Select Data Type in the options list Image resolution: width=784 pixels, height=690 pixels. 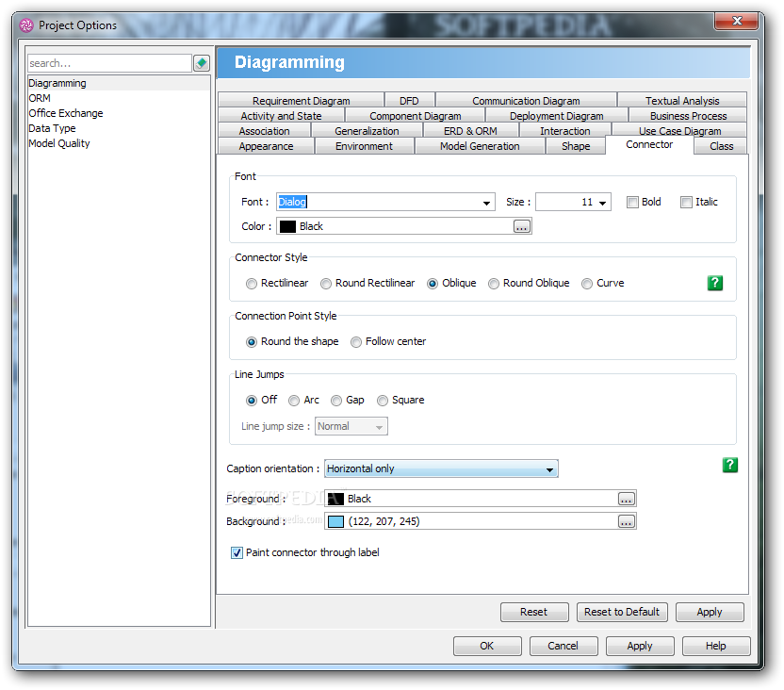pyautogui.click(x=119, y=128)
